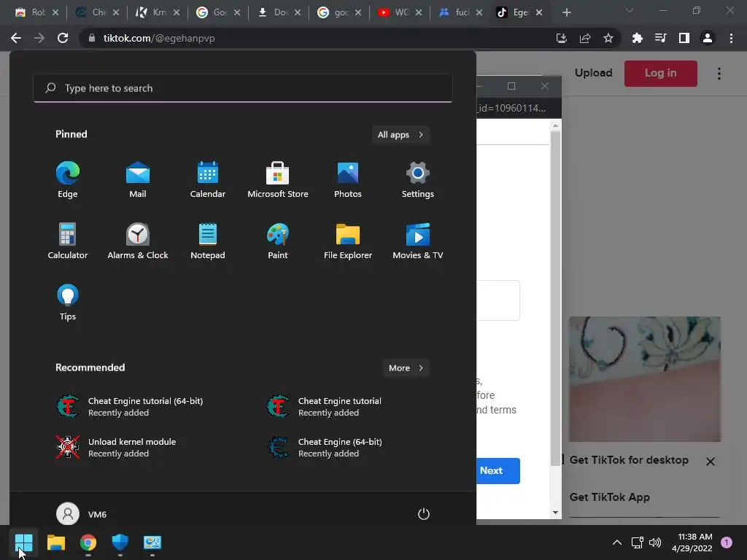This screenshot has height=560, width=747.
Task: Launch the Photos app
Action: [x=348, y=179]
